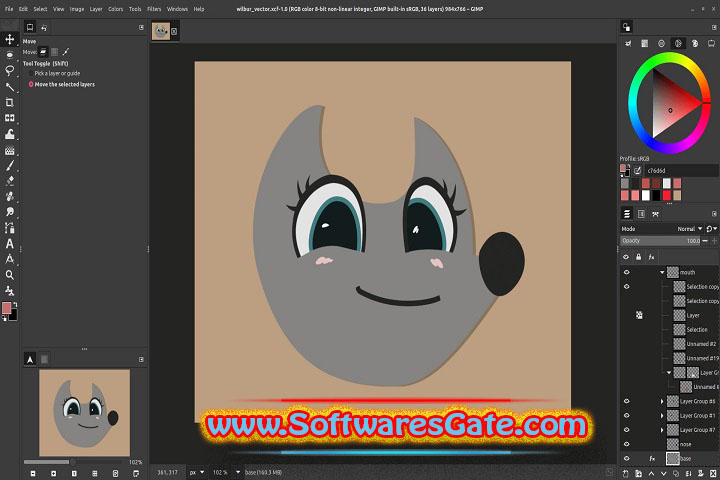Image resolution: width=720 pixels, height=480 pixels.
Task: Open the 102 % zoom dropdown
Action: pyautogui.click(x=226, y=472)
